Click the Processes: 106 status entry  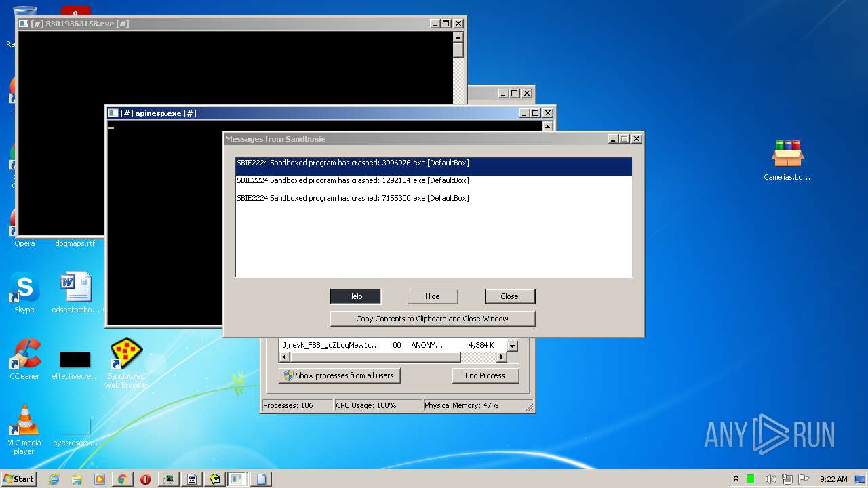[x=297, y=405]
